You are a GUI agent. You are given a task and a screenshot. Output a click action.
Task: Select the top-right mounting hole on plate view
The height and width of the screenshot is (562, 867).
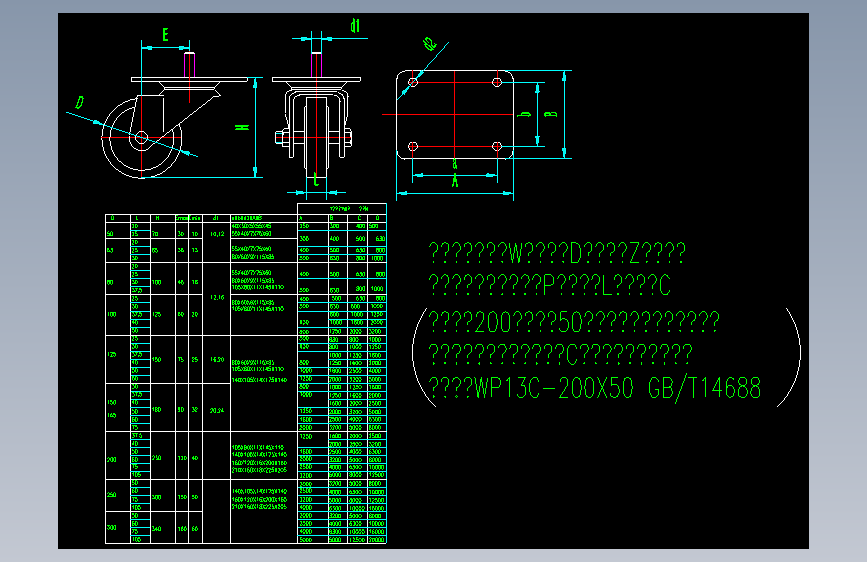497,82
